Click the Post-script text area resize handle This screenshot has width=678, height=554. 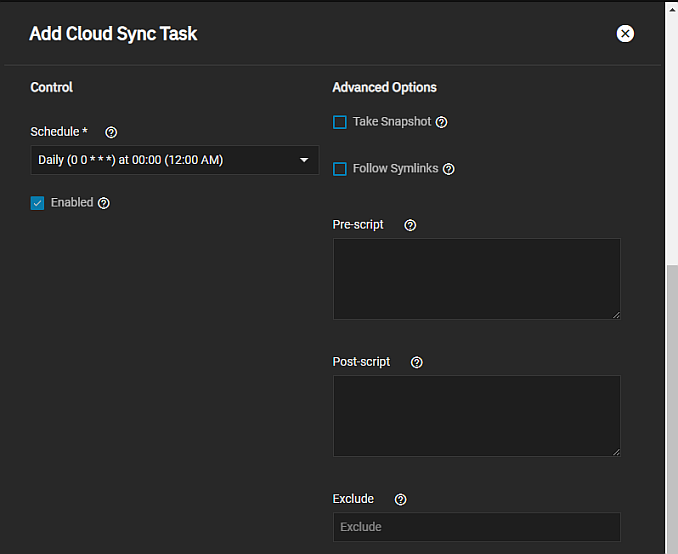pyautogui.click(x=615, y=451)
